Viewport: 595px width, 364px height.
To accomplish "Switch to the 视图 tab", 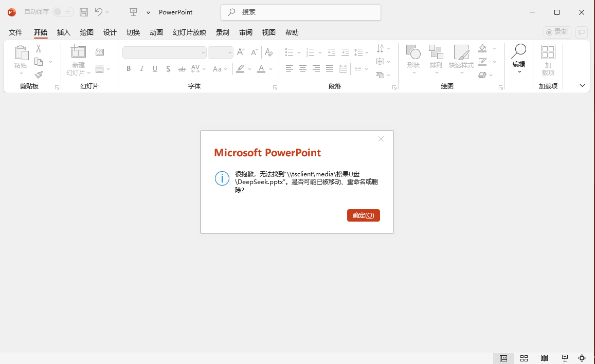I will (x=268, y=32).
